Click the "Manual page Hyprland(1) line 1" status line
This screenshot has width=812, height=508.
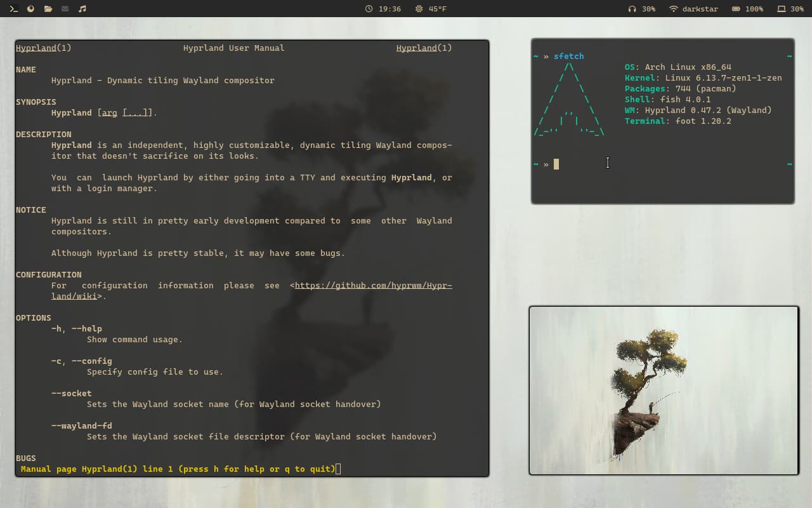coord(178,469)
